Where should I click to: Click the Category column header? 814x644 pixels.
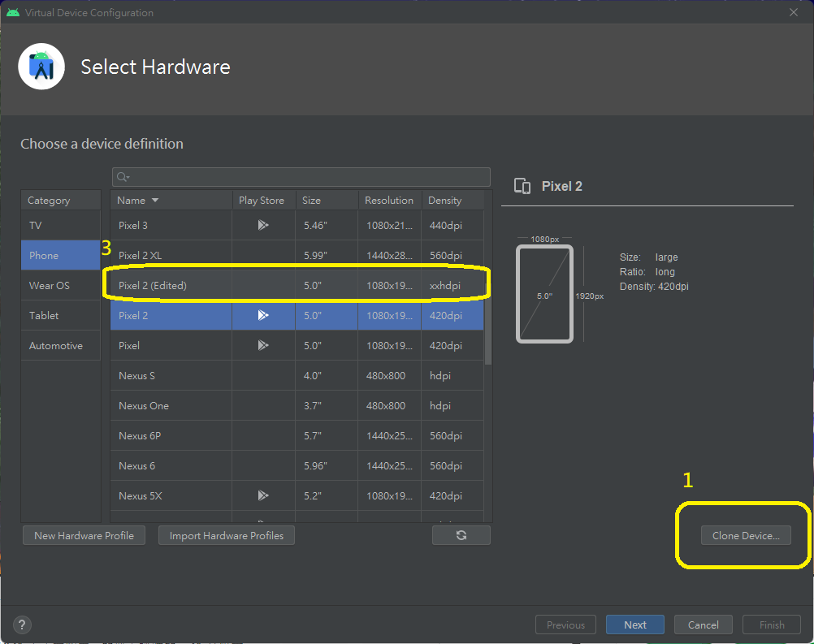point(60,201)
